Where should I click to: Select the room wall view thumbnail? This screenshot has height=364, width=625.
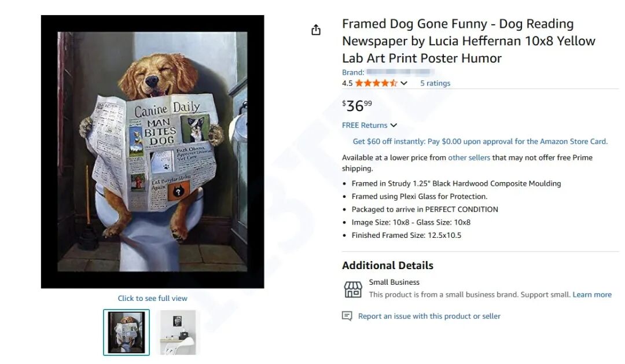coord(178,332)
